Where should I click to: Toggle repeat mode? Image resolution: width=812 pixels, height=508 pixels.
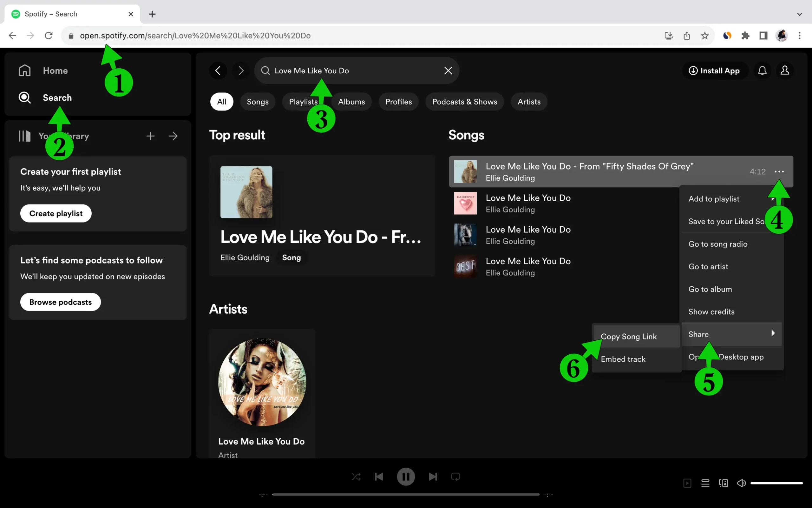(x=456, y=477)
